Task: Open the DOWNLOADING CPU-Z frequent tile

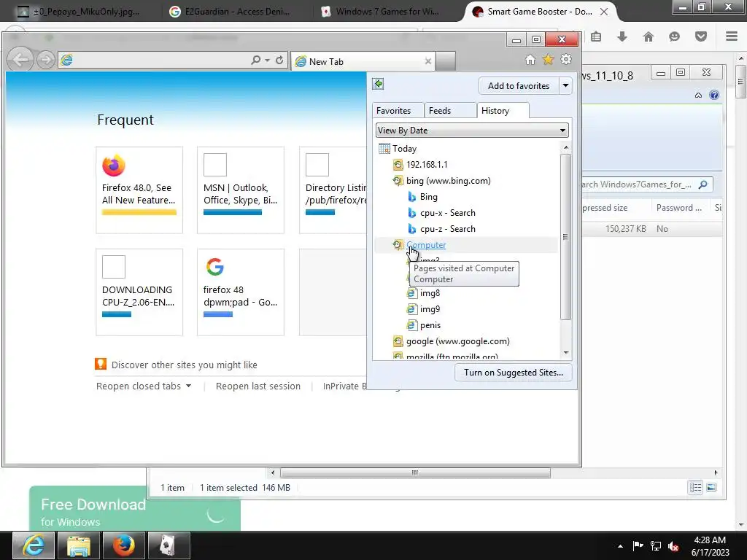Action: (x=139, y=292)
